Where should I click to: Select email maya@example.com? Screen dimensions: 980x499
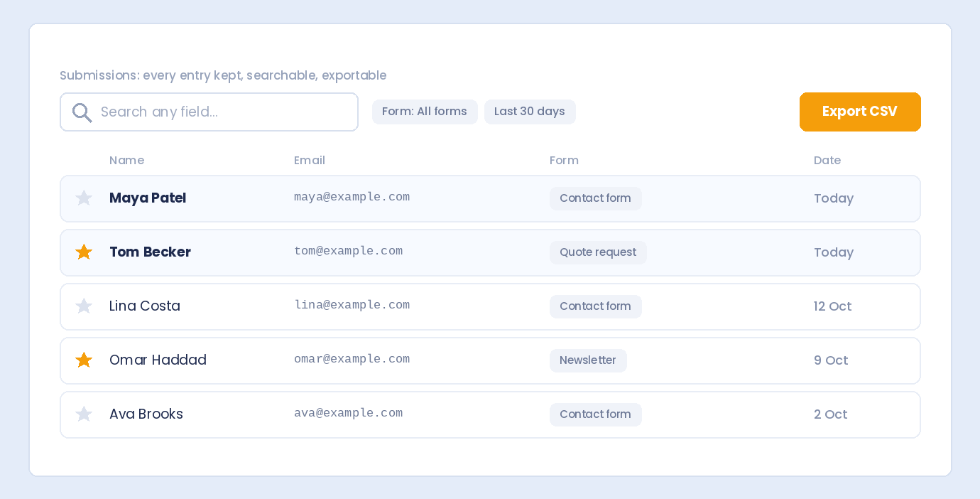tap(352, 197)
